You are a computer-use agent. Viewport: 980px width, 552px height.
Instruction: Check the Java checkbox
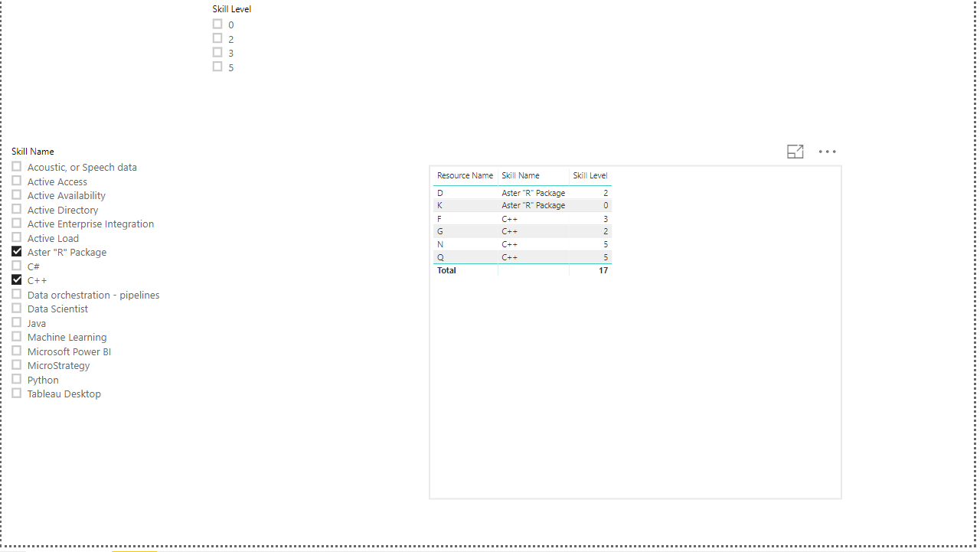coord(17,322)
